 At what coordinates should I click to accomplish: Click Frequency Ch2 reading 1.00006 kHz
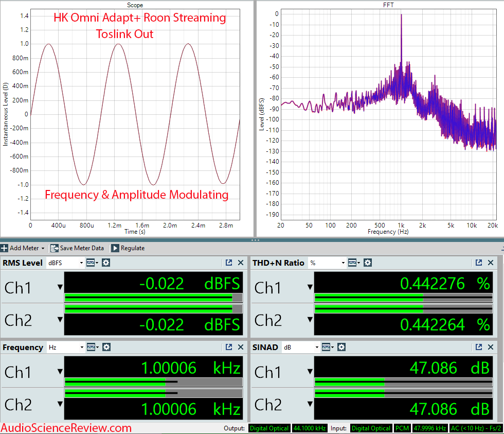click(191, 409)
